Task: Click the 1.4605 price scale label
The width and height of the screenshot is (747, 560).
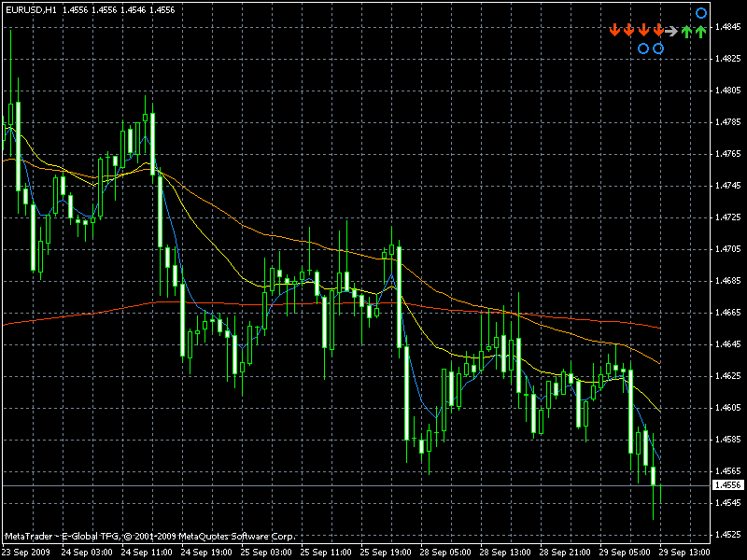Action: click(728, 408)
